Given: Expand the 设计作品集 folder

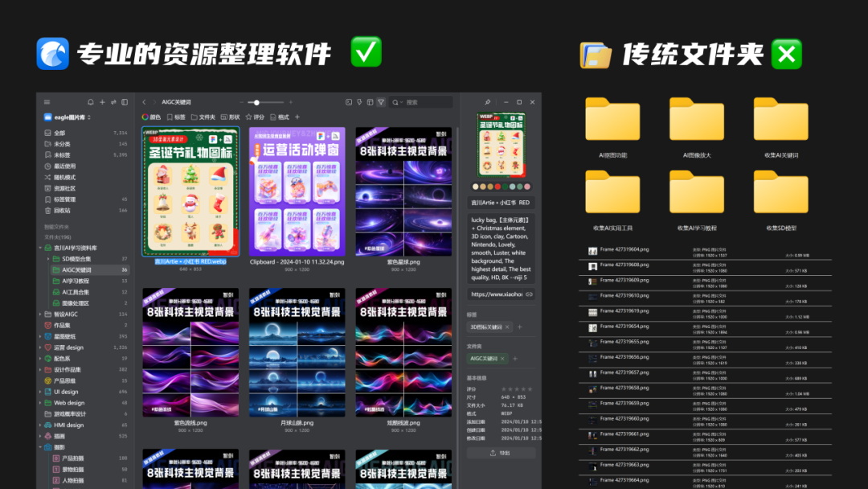Looking at the screenshot, I should click(x=40, y=369).
